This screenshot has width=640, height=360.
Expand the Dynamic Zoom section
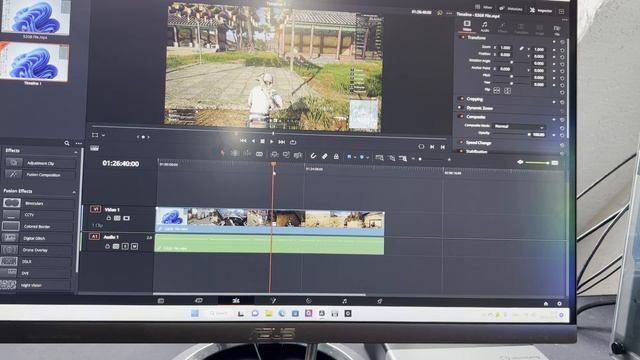click(x=480, y=108)
